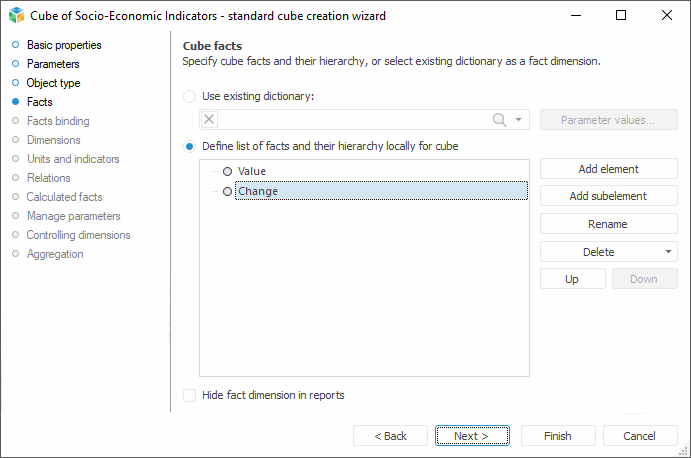Click the search magnifier icon in dictionary box

500,120
